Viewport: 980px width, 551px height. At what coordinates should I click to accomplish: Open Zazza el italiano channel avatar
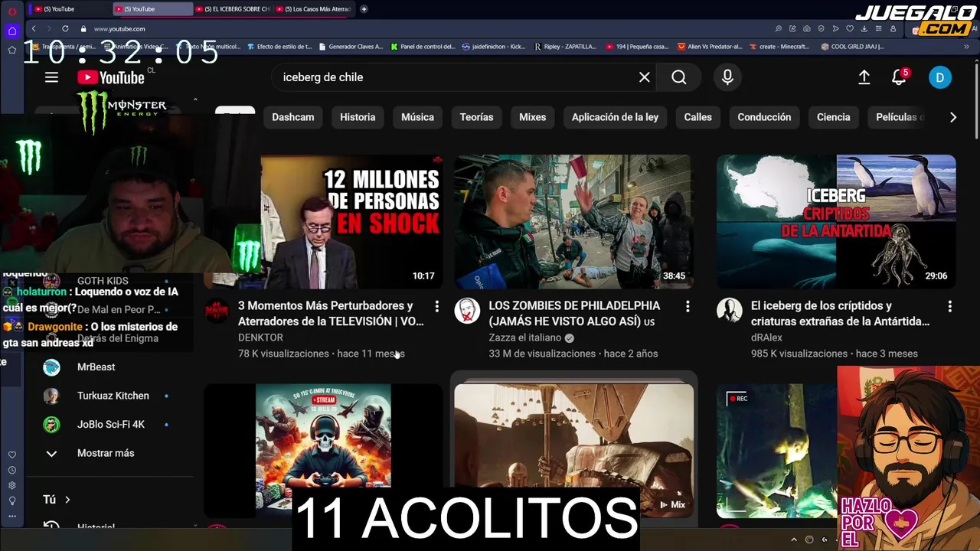[x=467, y=311]
